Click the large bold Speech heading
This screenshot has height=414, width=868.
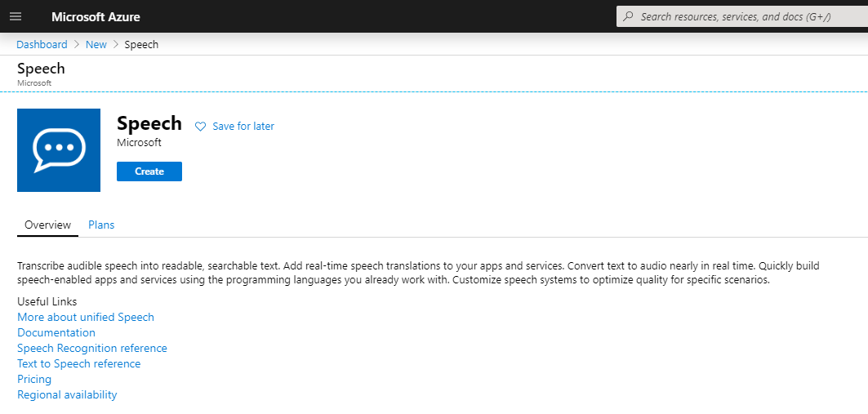point(149,122)
